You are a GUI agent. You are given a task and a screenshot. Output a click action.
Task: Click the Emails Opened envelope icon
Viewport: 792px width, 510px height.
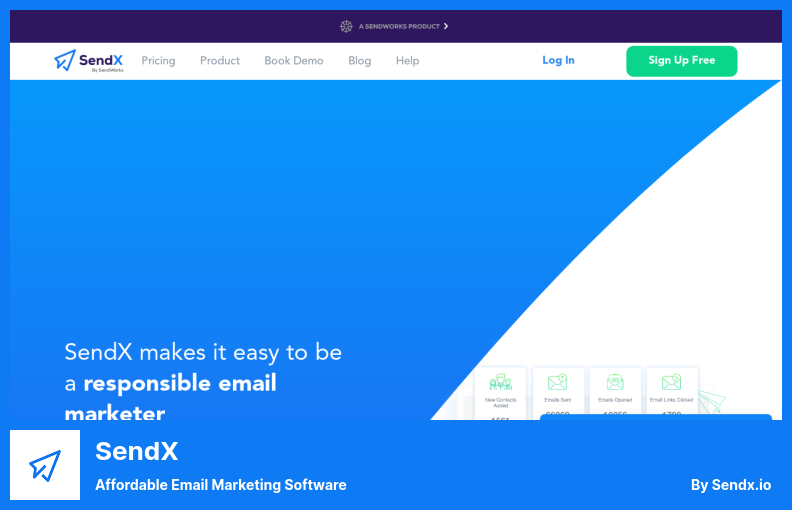click(x=615, y=382)
